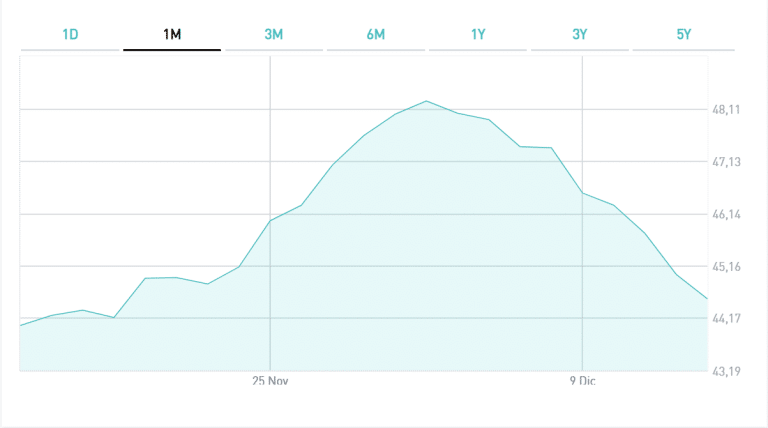Click the leftmost start of the price line
Screen dimensions: 768x428
pyautogui.click(x=21, y=325)
